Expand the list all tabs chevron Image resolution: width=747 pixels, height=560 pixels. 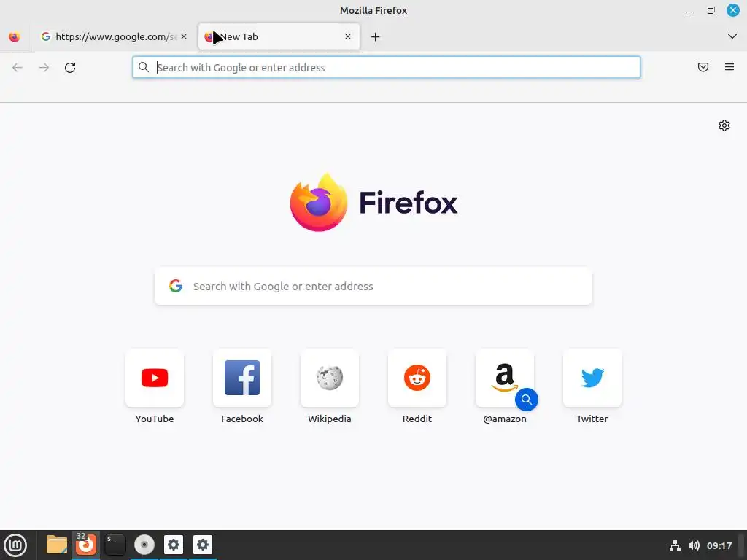point(732,36)
